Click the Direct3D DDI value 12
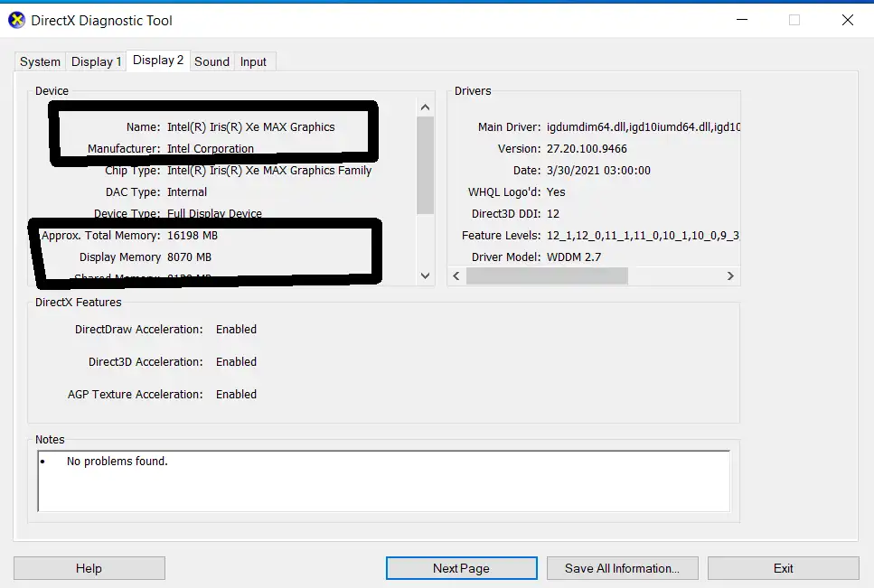The height and width of the screenshot is (588, 874). [x=553, y=214]
